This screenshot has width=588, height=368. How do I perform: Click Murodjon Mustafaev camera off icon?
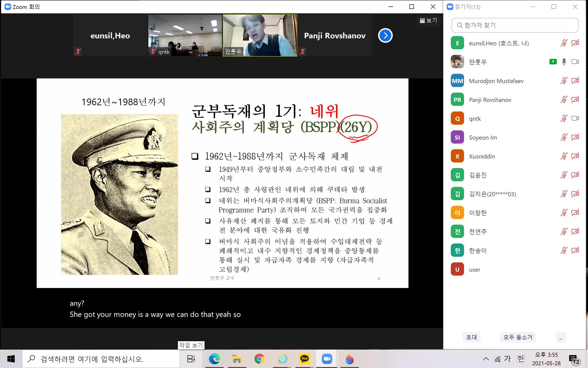pyautogui.click(x=575, y=81)
